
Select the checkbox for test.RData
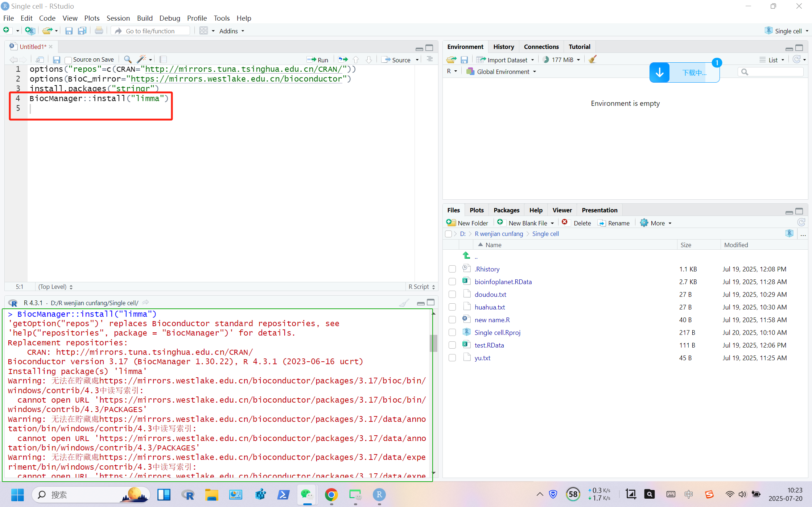click(452, 345)
